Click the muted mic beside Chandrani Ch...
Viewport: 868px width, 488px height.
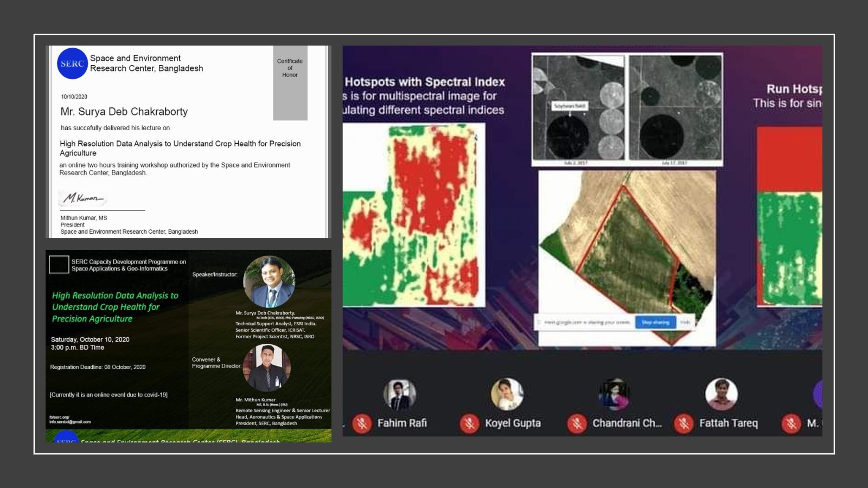(x=577, y=423)
